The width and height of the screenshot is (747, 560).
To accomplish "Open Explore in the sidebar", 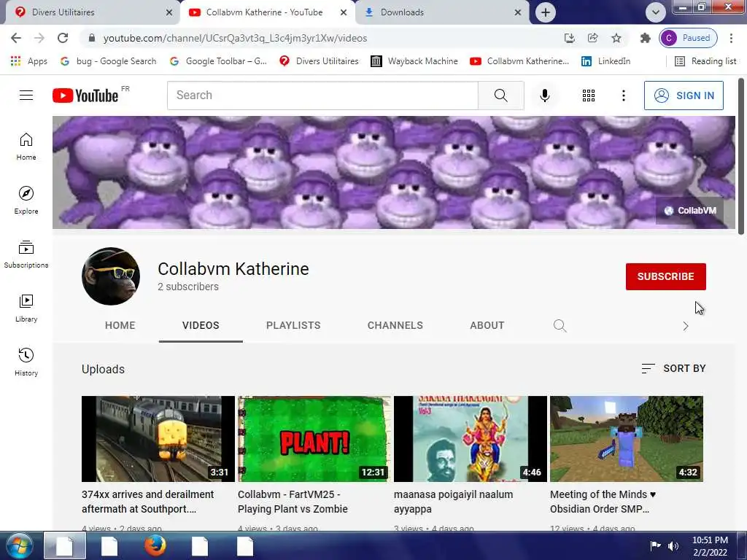I will coord(26,200).
